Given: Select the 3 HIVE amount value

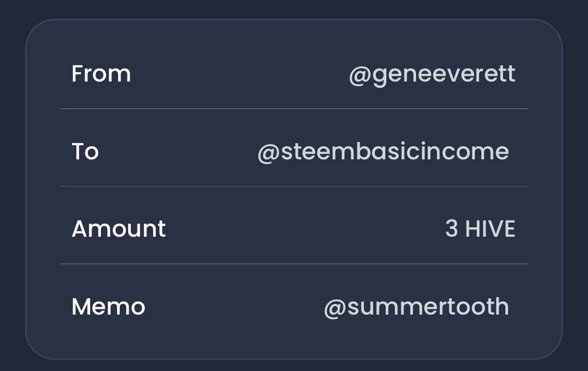Looking at the screenshot, I should coord(480,228).
